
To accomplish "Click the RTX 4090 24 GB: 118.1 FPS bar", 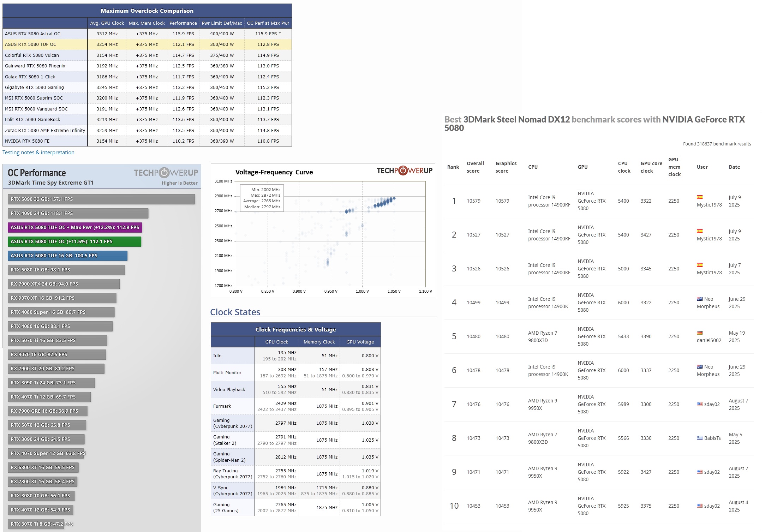I will pyautogui.click(x=78, y=213).
